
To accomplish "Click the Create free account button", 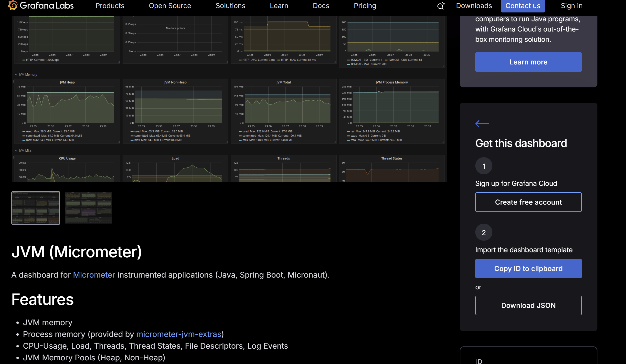I will [x=528, y=202].
